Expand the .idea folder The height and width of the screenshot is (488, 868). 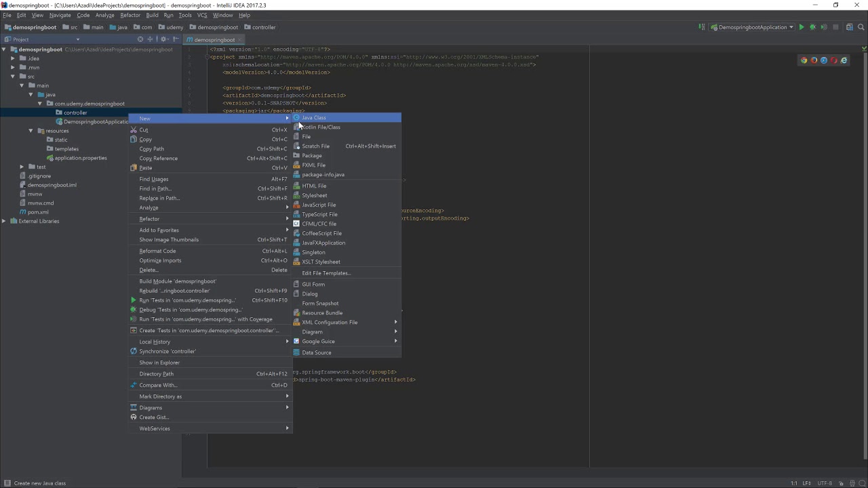click(x=12, y=58)
